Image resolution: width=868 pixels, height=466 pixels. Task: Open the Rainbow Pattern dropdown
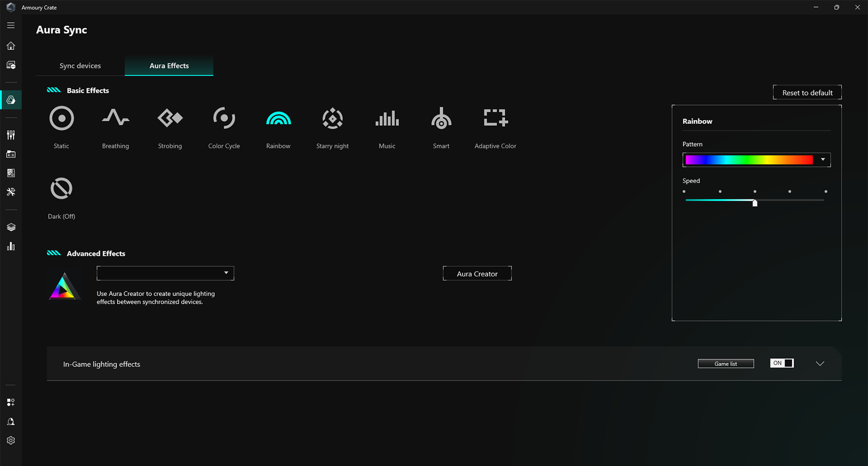822,160
